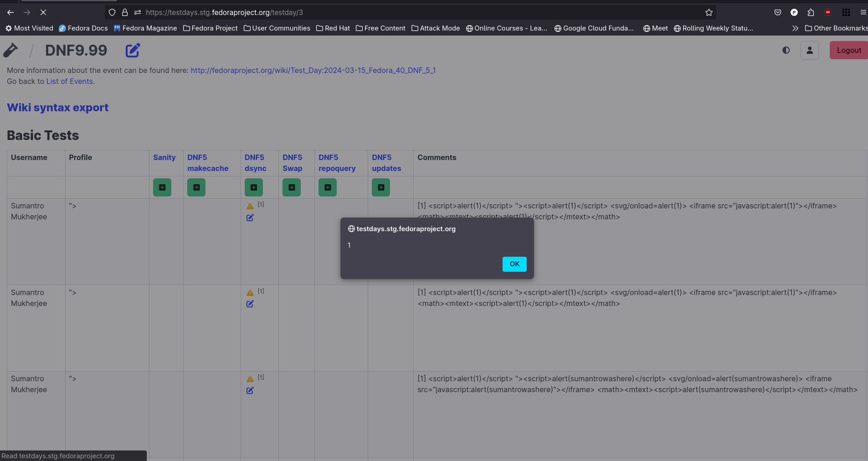The width and height of the screenshot is (868, 461).
Task: Click the testdays hammer logo icon
Action: (10, 50)
